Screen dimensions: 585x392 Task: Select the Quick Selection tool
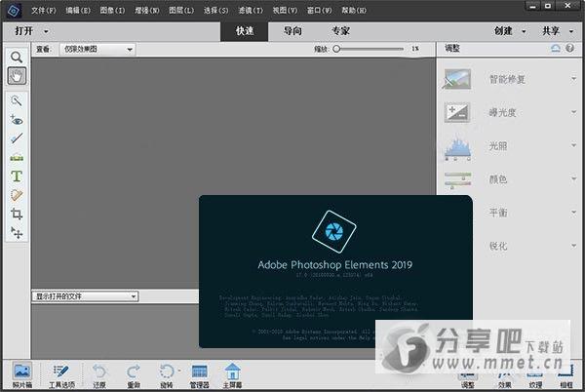coord(17,100)
